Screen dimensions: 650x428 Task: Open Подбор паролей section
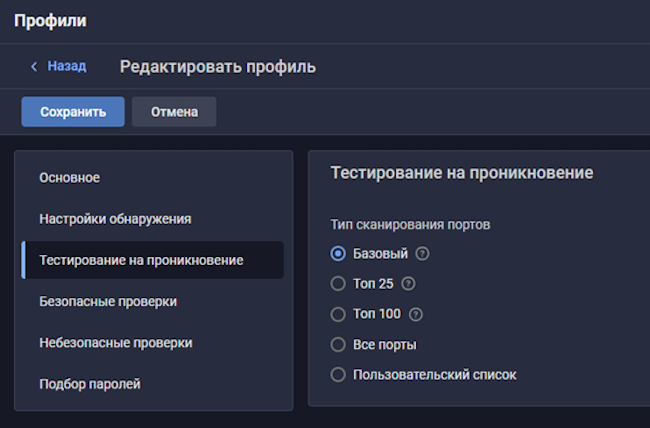pos(90,383)
